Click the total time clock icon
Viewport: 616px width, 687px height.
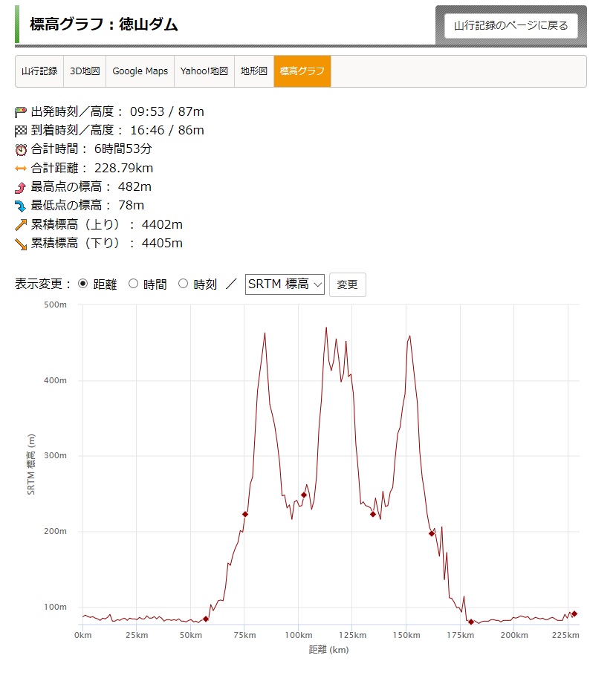pyautogui.click(x=21, y=149)
